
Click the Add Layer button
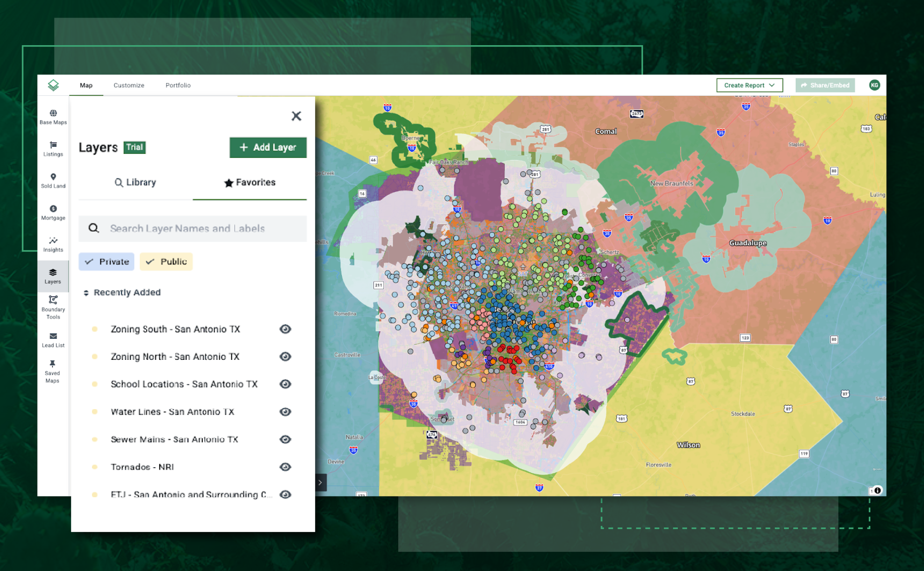(268, 147)
